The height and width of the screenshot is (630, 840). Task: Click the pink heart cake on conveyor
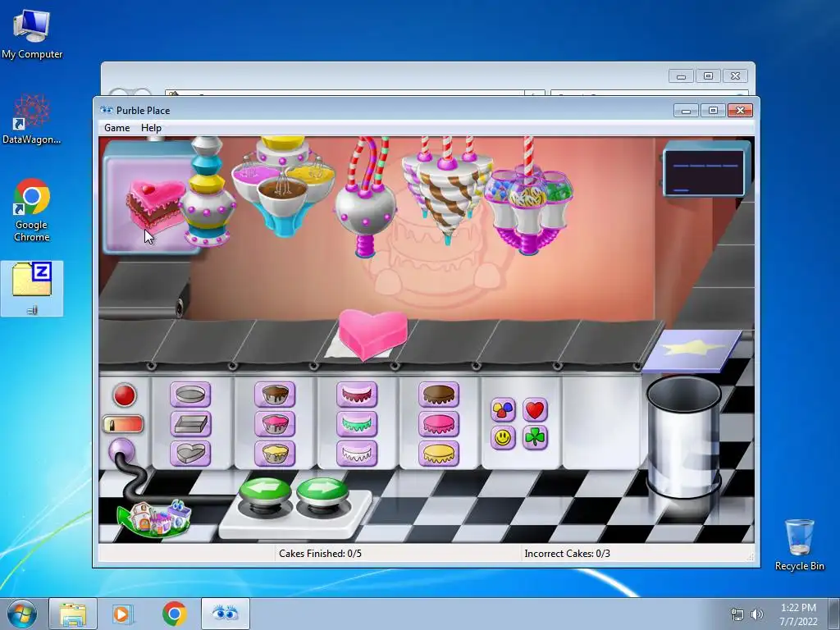tap(372, 334)
